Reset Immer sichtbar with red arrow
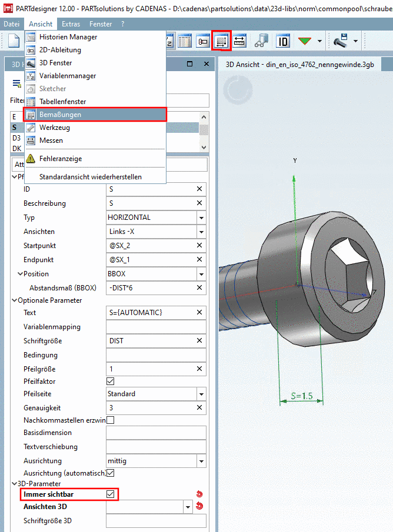The image size is (393, 532). click(x=199, y=494)
